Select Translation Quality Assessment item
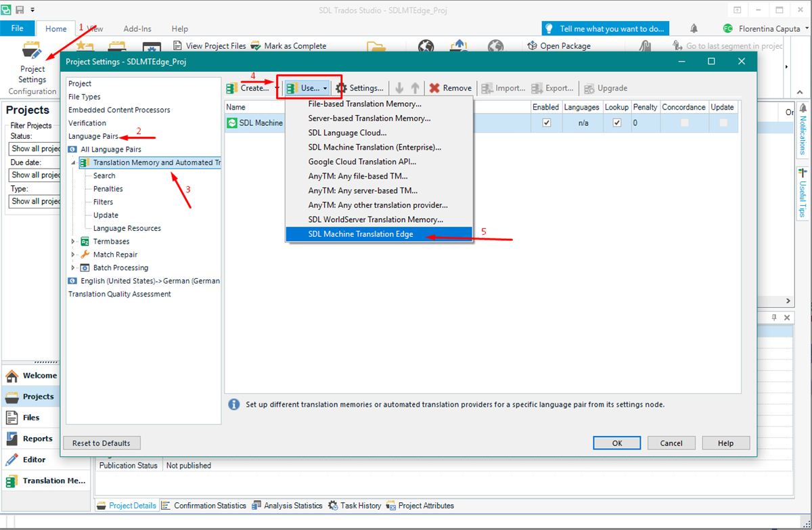 coord(120,294)
